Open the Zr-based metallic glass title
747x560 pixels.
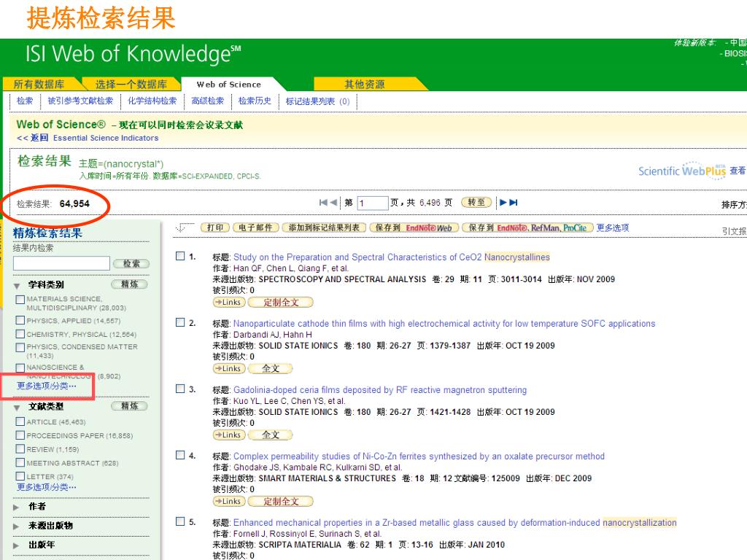pos(455,523)
